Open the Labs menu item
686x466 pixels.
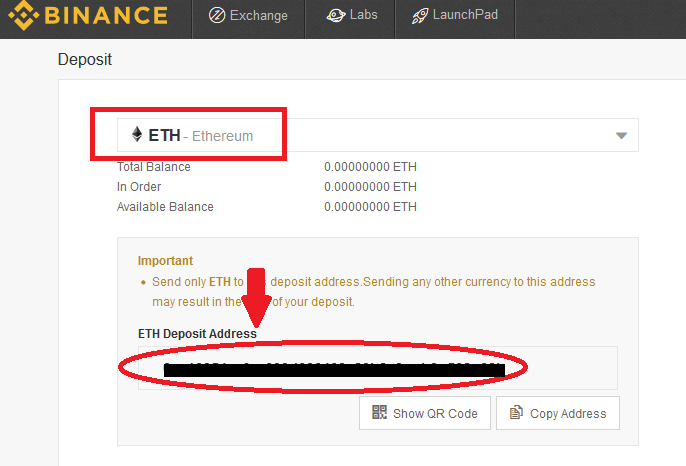[x=352, y=16]
